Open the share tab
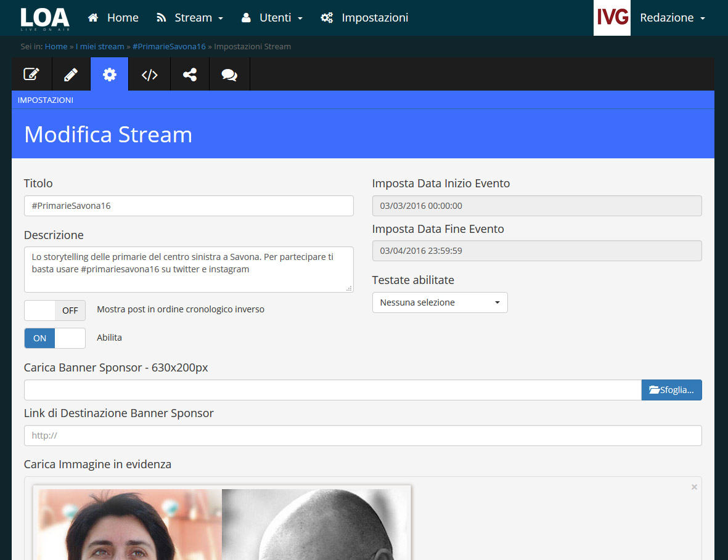Viewport: 728px width, 560px height. click(x=190, y=74)
